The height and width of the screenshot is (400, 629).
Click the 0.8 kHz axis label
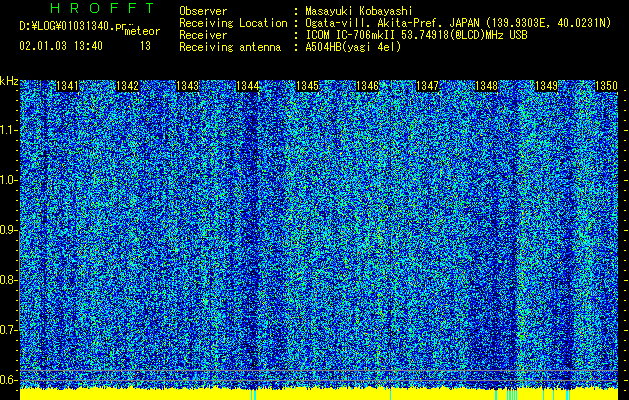coord(8,280)
